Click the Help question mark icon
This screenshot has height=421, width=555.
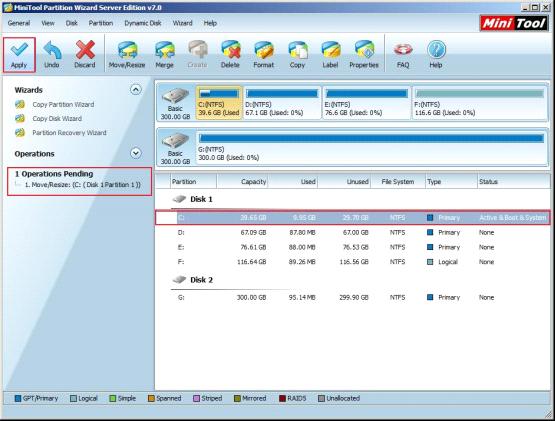tap(436, 50)
